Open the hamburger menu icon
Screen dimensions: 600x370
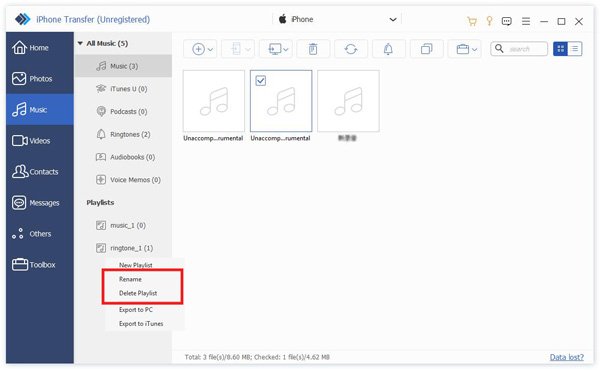[x=526, y=21]
